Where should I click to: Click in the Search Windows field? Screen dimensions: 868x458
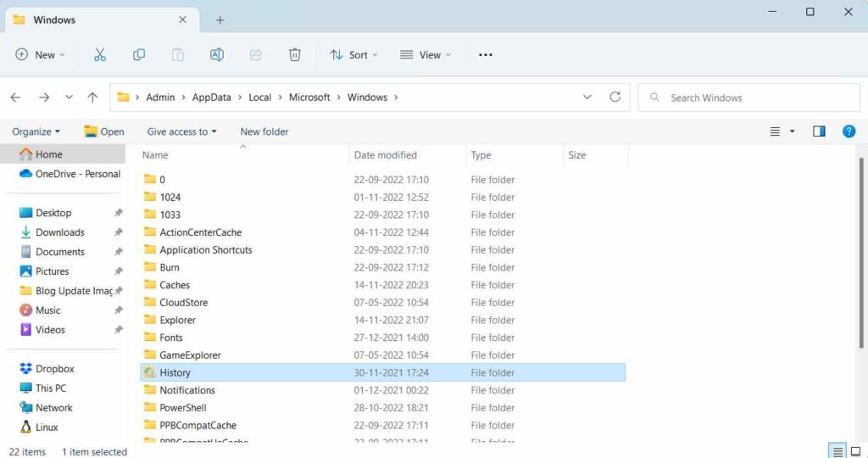coord(749,98)
